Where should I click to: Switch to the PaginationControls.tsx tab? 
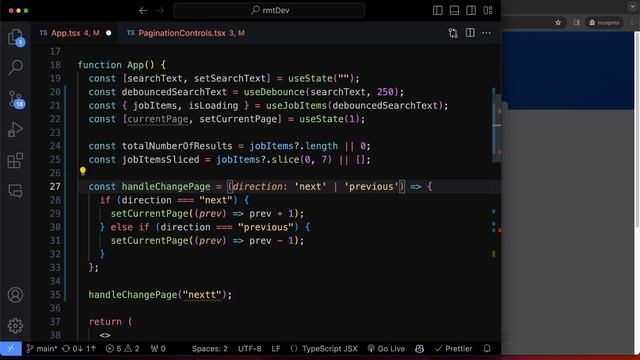(186, 33)
